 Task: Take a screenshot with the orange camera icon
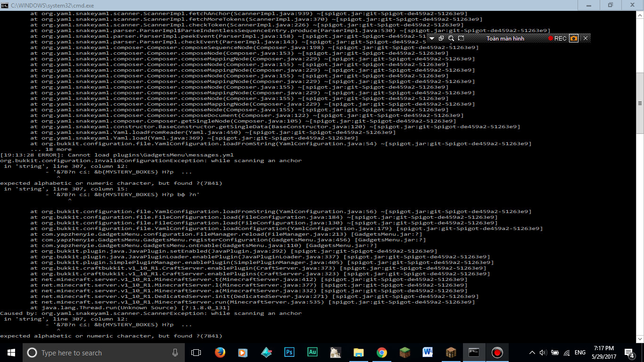coord(574,38)
